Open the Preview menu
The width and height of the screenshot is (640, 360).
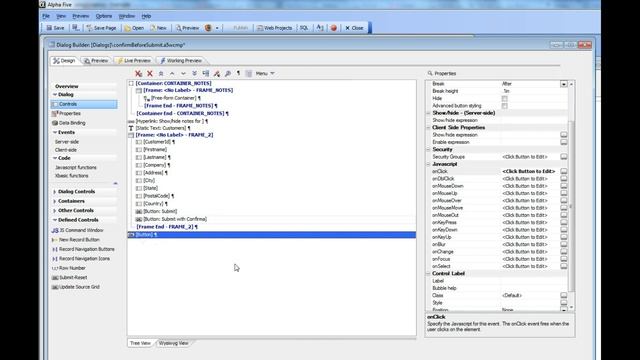coord(81,16)
